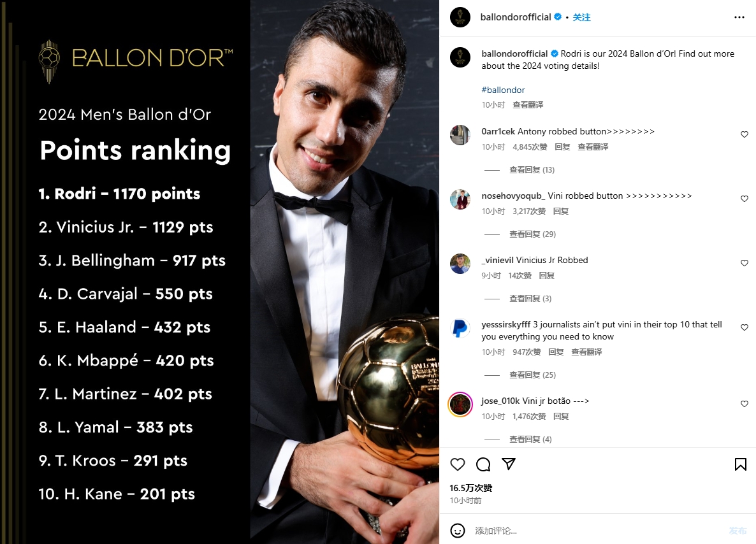View the 16.5万 likes list
Image resolution: width=756 pixels, height=544 pixels.
(471, 488)
